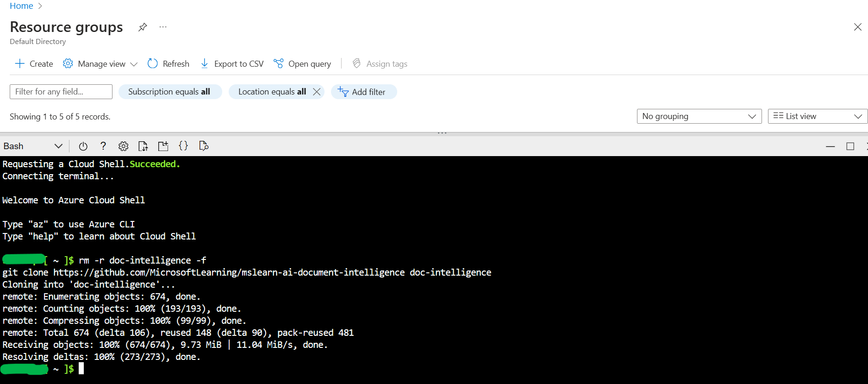This screenshot has height=384, width=868.
Task: Click 'Cloning into doc-intelligence' line
Action: [88, 284]
